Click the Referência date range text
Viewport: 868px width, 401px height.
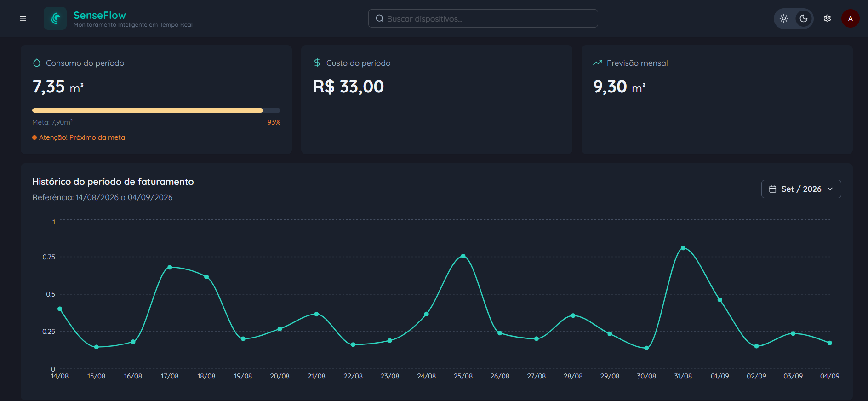click(103, 197)
